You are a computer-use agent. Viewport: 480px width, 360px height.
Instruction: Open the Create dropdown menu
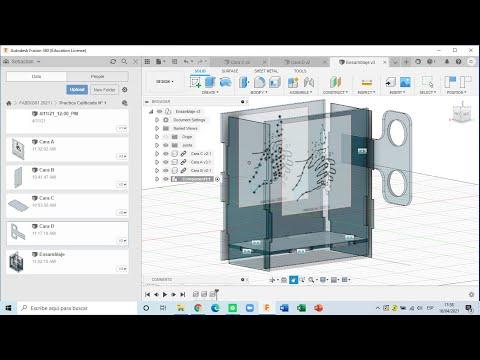point(210,92)
